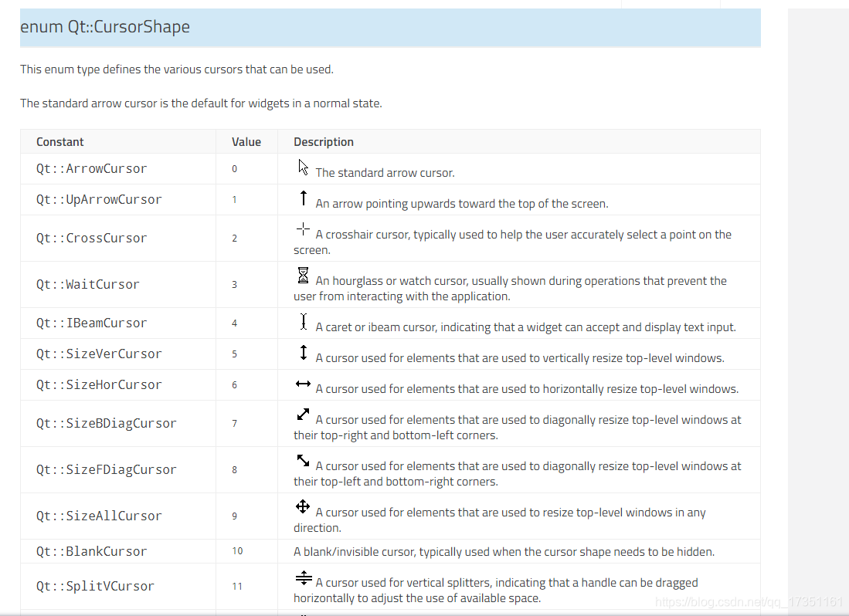
Task: Click the 'An arrow pointing upwards' description
Action: [x=462, y=203]
